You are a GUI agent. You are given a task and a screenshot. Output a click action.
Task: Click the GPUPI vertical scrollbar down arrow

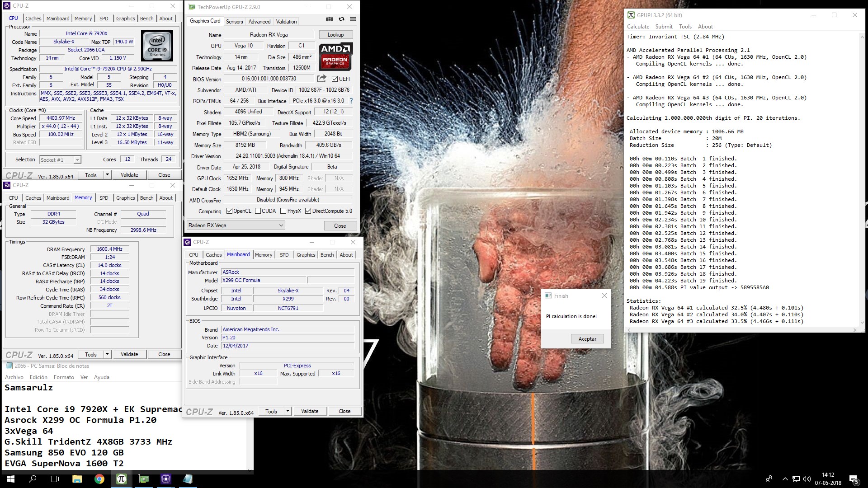(862, 323)
